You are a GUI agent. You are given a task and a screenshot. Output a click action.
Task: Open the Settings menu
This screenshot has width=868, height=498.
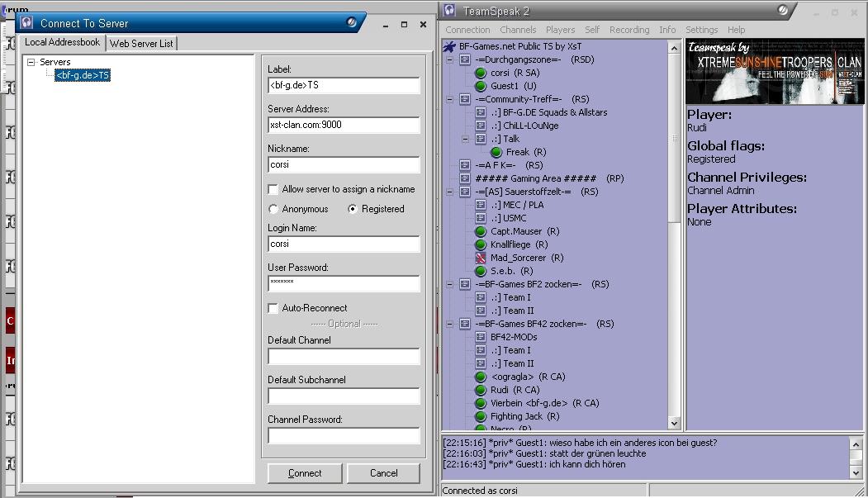(701, 30)
